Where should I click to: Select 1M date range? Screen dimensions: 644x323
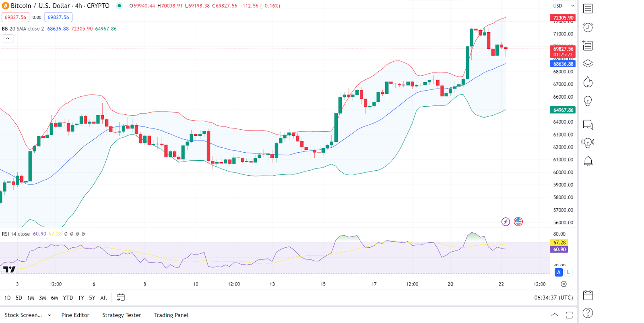click(31, 298)
